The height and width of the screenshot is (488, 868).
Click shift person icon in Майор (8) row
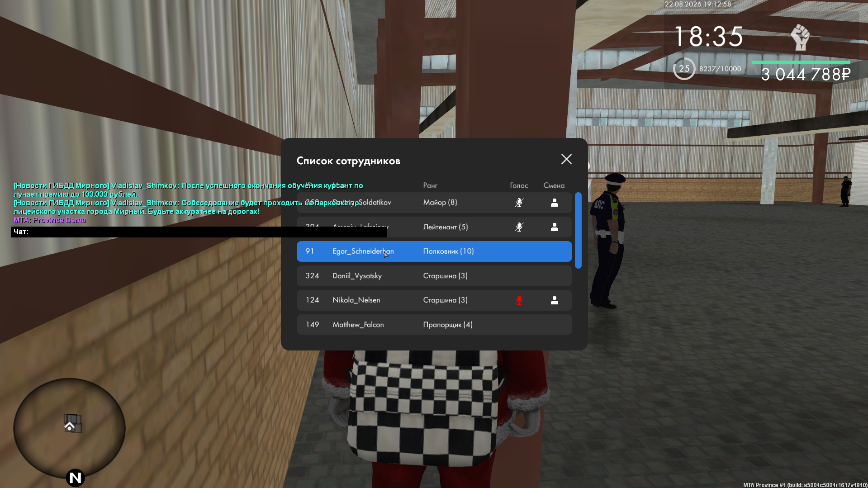555,203
